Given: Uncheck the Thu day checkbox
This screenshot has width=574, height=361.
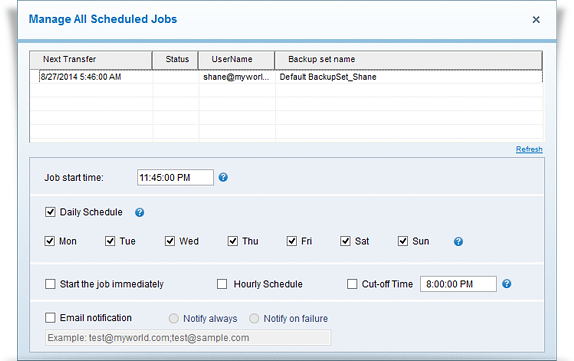Looking at the screenshot, I should pyautogui.click(x=232, y=241).
